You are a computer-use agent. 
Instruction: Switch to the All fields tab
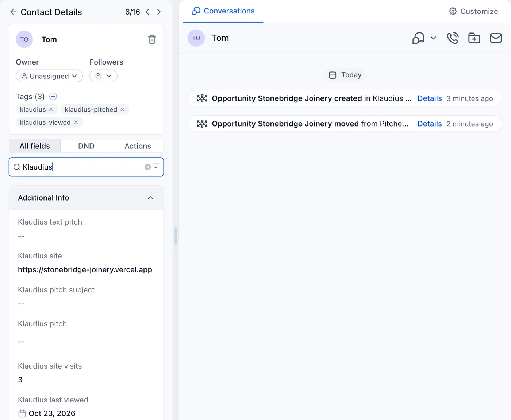pyautogui.click(x=35, y=146)
